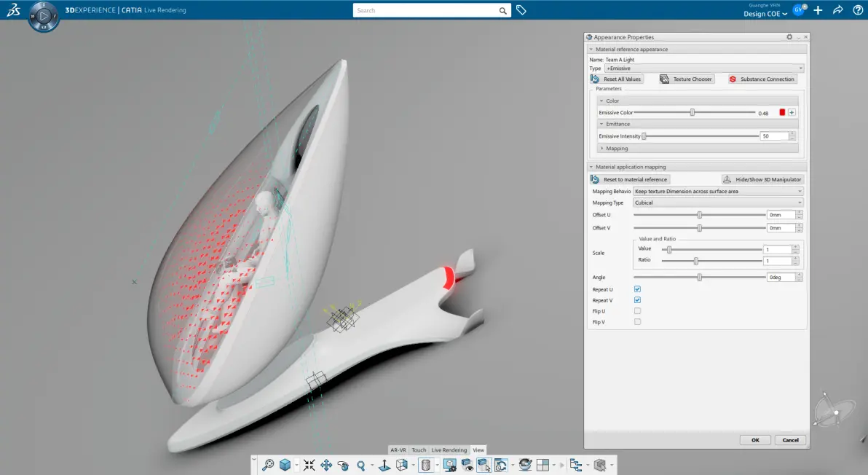Click the Zoom magnifier tool

[x=361, y=466]
